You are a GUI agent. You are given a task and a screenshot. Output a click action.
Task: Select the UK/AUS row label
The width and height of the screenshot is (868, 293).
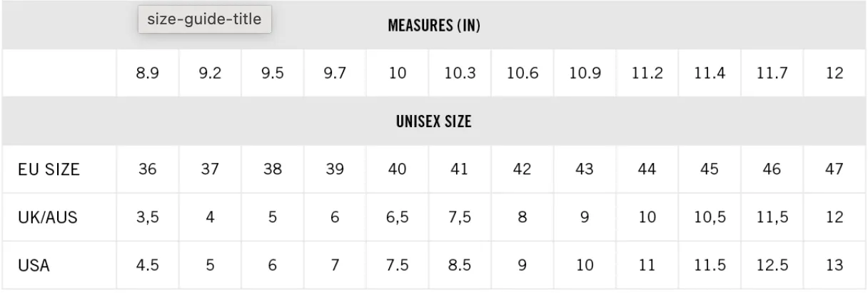(48, 217)
